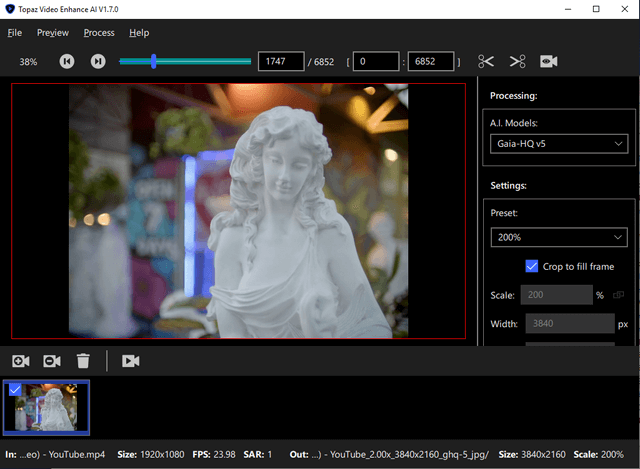Click the current frame field showing 1747
Screen dimensions: 640x469
tap(281, 62)
